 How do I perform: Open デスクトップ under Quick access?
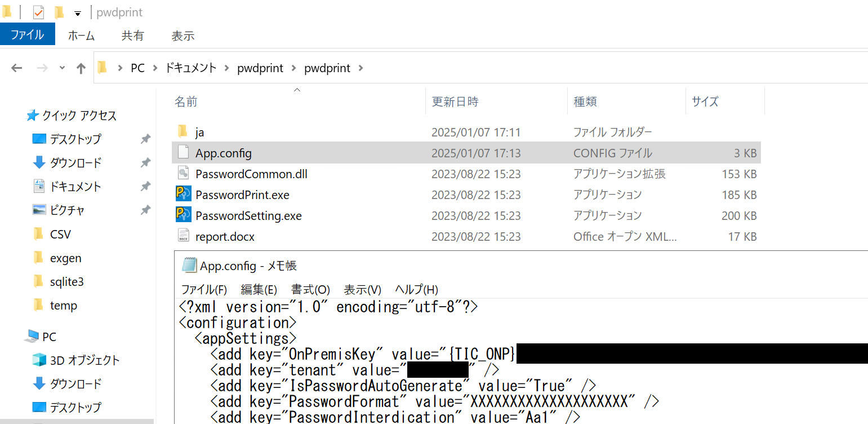pos(75,139)
